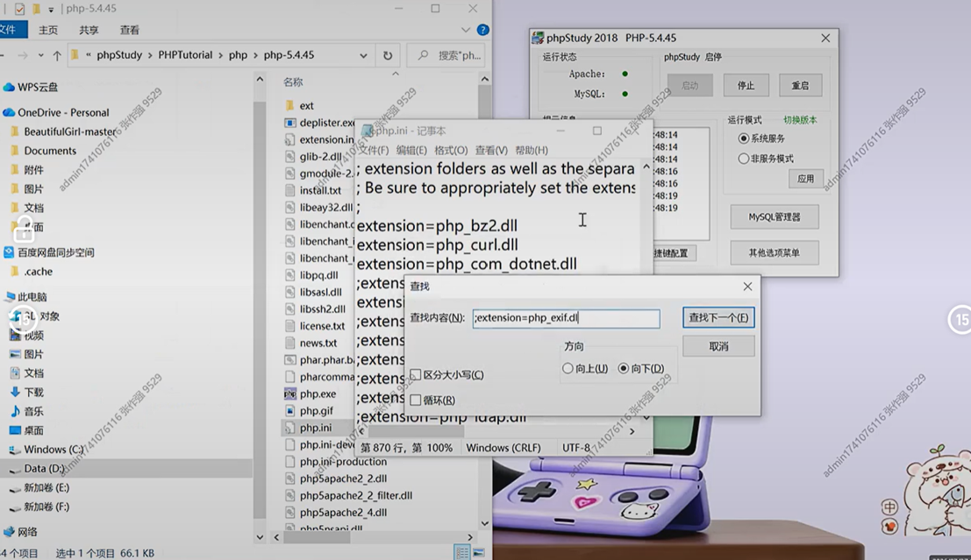Select the php.exe file icon
This screenshot has width=971, height=560.
289,393
